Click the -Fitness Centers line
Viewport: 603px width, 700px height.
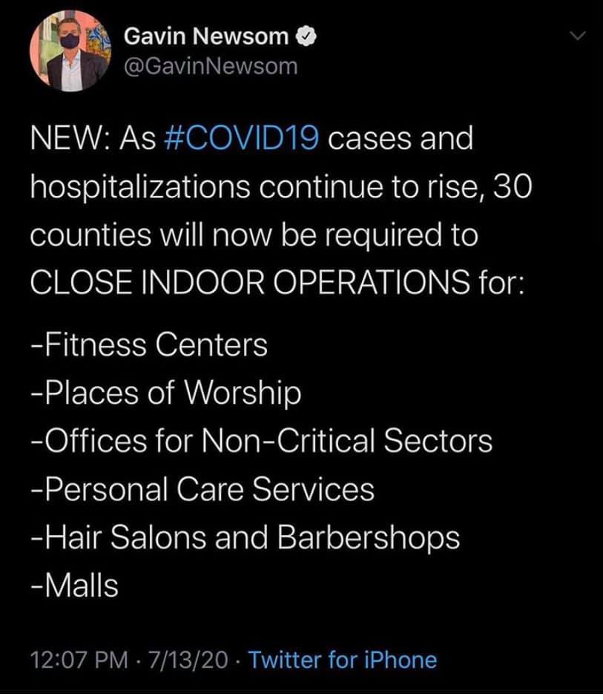pos(149,344)
